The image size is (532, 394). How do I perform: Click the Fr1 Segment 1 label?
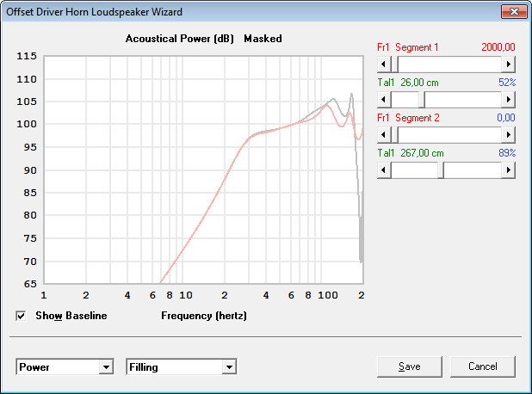coord(408,47)
